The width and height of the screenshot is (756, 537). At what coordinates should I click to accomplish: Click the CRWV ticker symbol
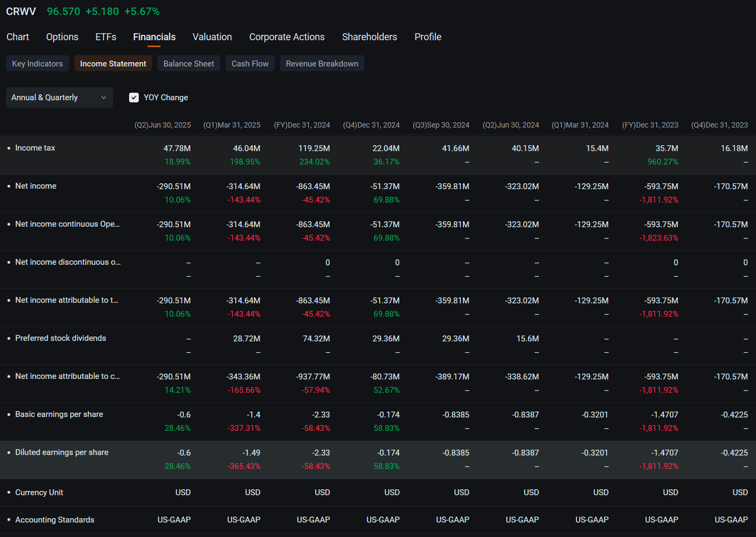pyautogui.click(x=20, y=11)
